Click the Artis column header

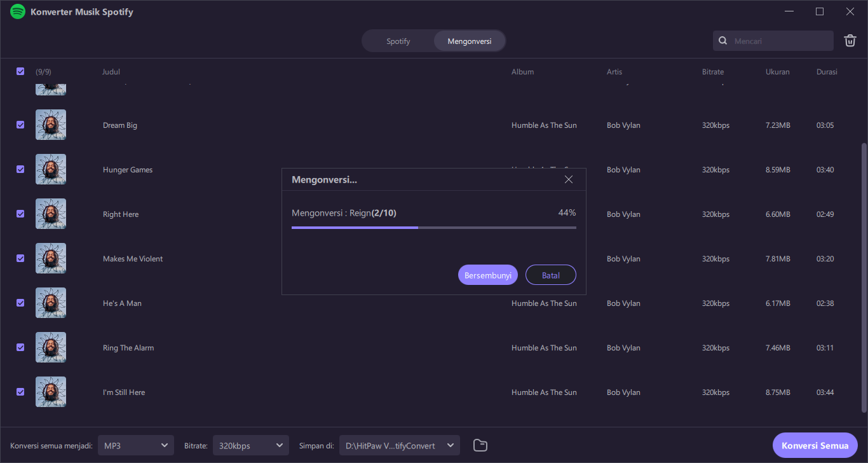614,72
